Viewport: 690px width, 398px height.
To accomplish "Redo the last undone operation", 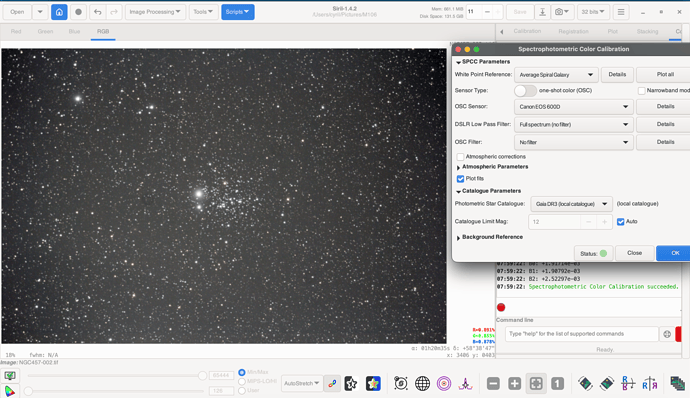I will coord(114,12).
